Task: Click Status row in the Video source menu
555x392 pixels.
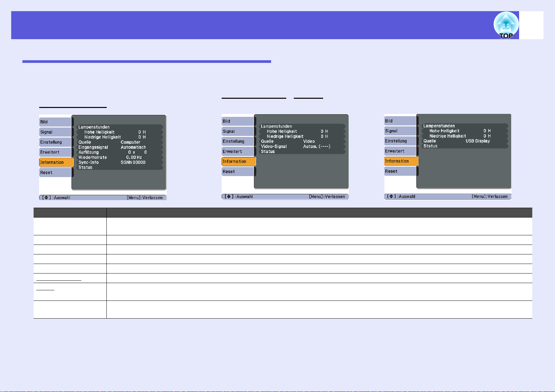Action: point(302,151)
